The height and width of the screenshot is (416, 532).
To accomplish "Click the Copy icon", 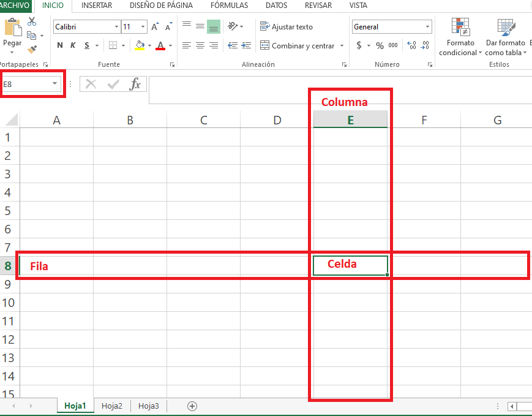I will (32, 36).
